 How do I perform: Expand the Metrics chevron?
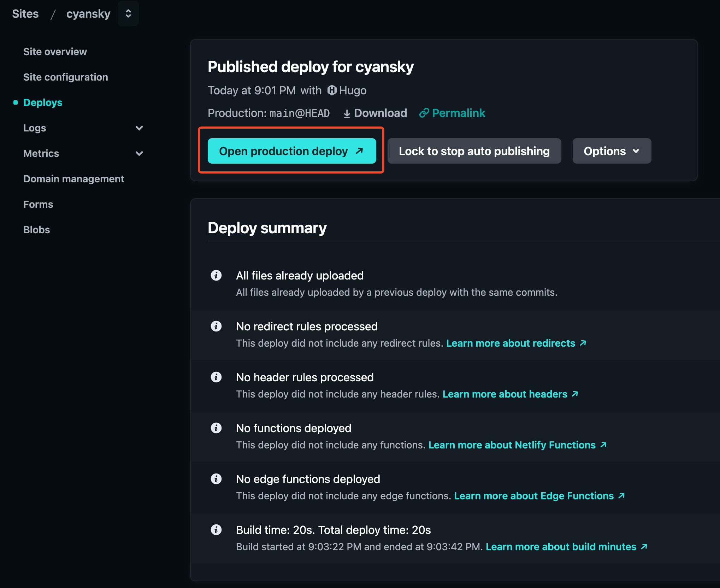[139, 153]
